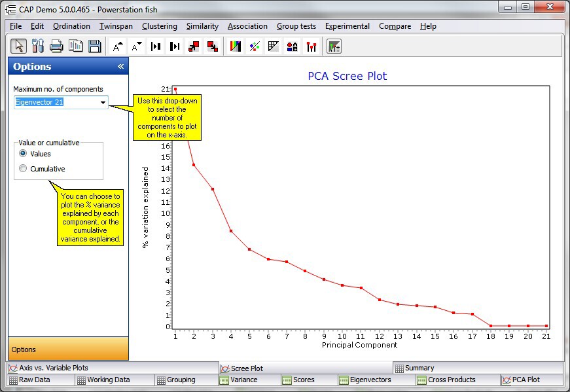Click the red error bars icon

pyautogui.click(x=311, y=46)
